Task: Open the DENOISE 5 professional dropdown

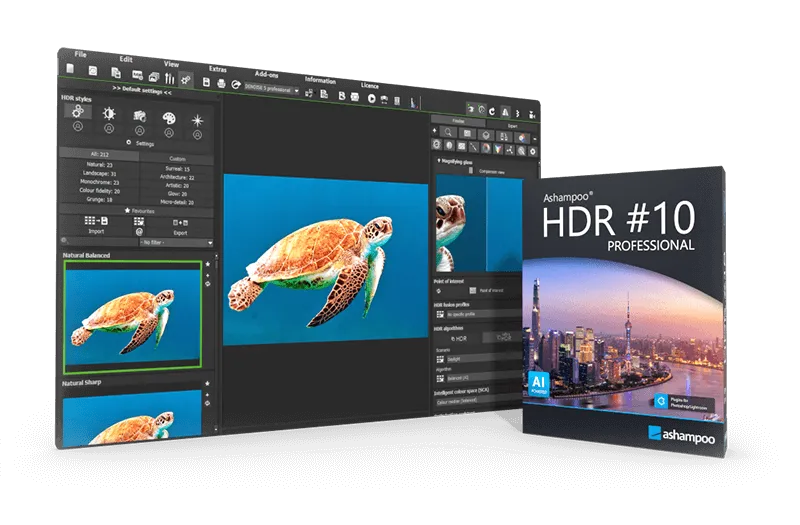Action: point(272,89)
